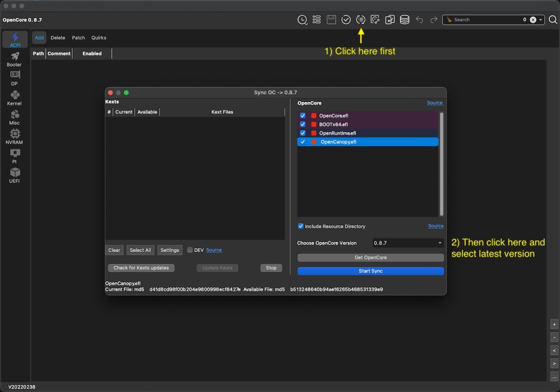Click red status square beside BOOTx64.efi
Screen dimensions: 560x392
[314, 124]
